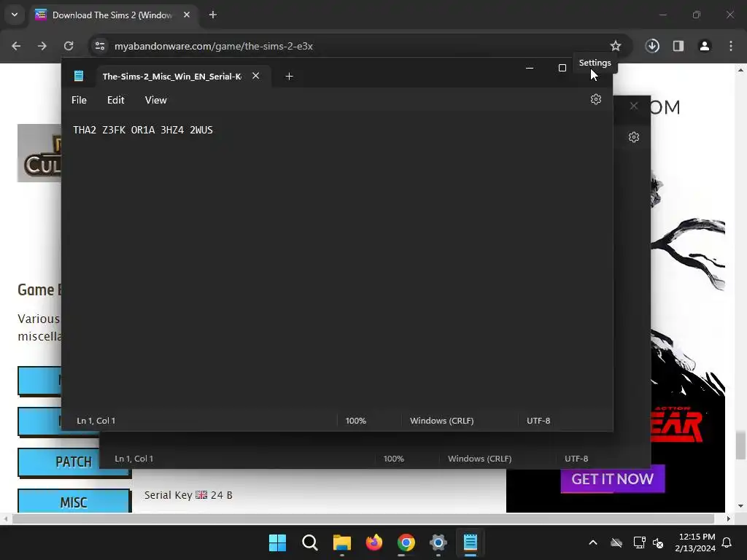Click the Notepad app icon in the front window's title bar
The width and height of the screenshot is (747, 560).
[79, 76]
